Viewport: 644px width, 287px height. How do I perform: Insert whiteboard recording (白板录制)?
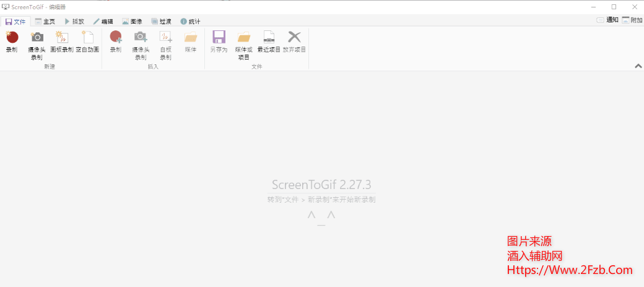(165, 45)
